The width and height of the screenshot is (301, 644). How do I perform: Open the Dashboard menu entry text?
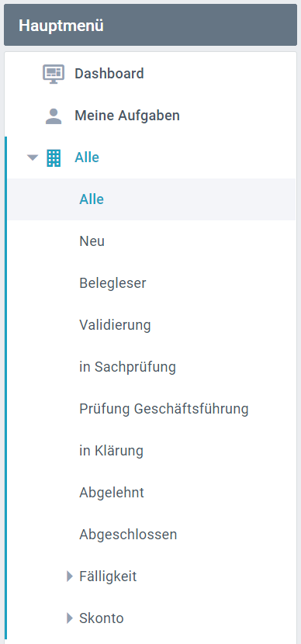click(109, 74)
